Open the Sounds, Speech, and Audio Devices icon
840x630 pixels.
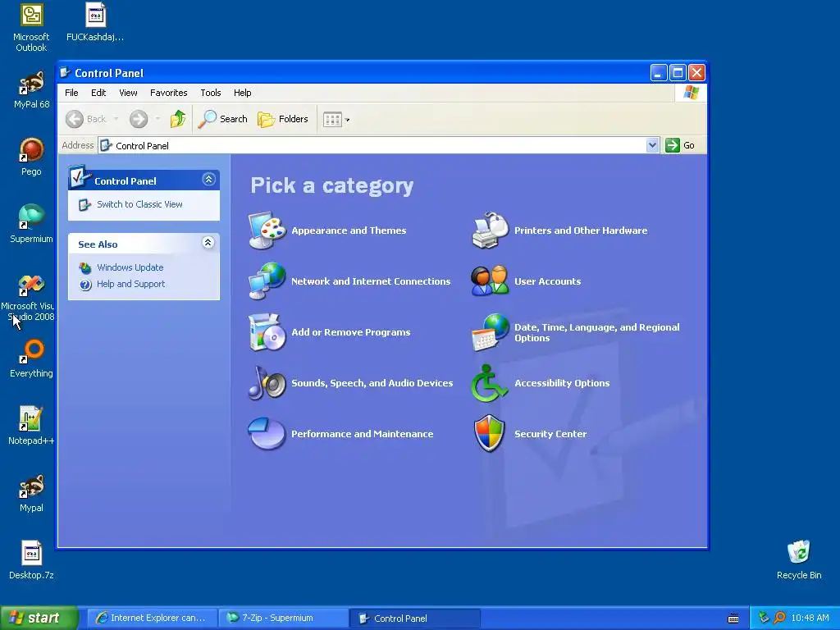267,383
